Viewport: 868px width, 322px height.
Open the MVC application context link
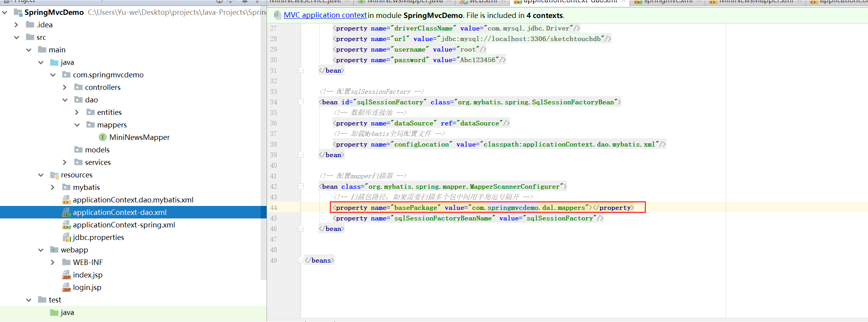pyautogui.click(x=325, y=15)
